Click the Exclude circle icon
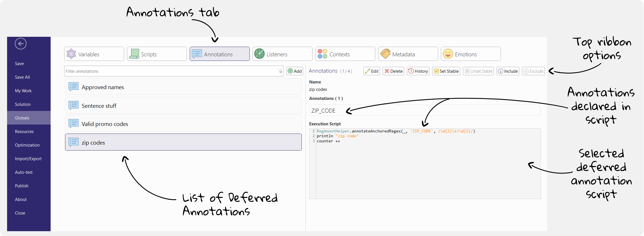The image size is (644, 236). click(x=526, y=71)
